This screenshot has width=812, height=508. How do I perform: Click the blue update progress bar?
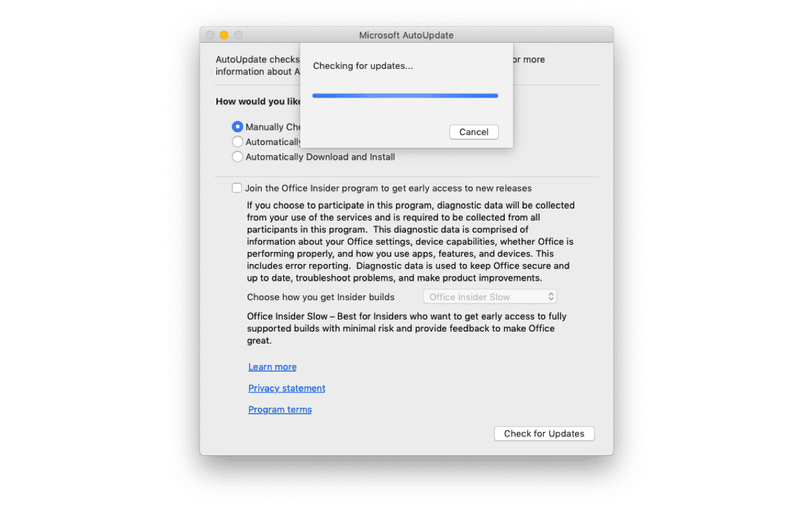pos(405,96)
